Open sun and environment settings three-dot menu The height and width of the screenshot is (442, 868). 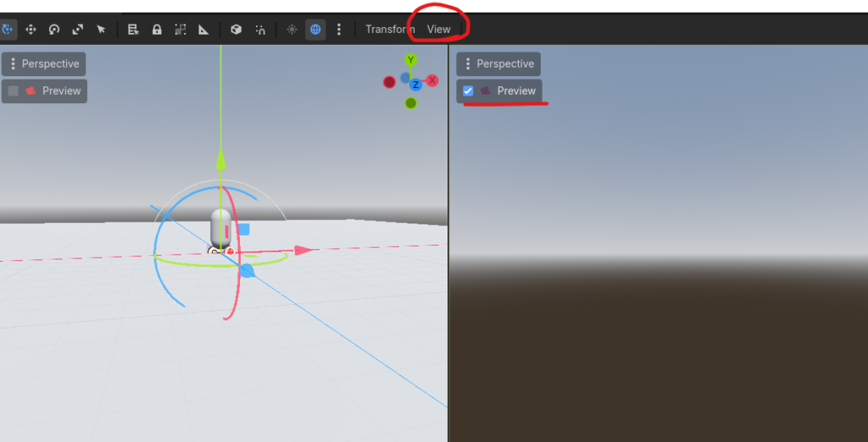pyautogui.click(x=339, y=30)
